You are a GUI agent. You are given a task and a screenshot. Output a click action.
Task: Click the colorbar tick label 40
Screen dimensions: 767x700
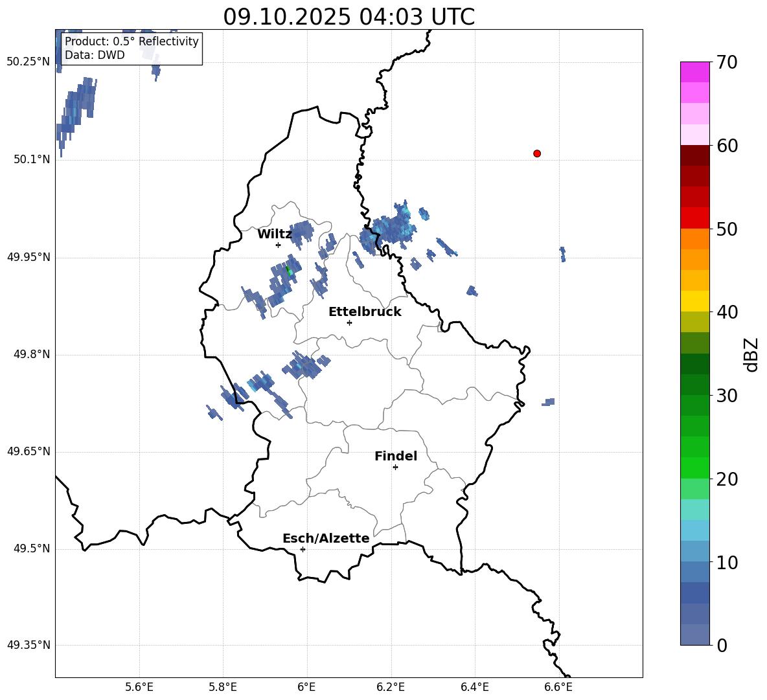tap(727, 312)
